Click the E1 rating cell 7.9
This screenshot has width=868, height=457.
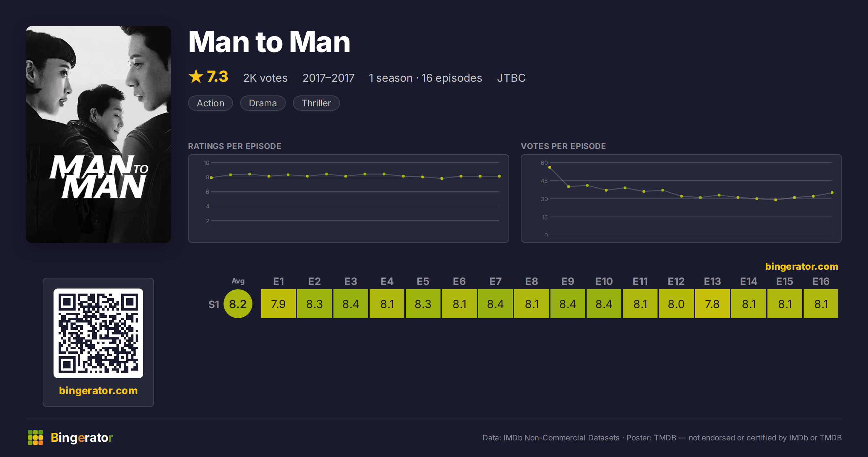(278, 304)
